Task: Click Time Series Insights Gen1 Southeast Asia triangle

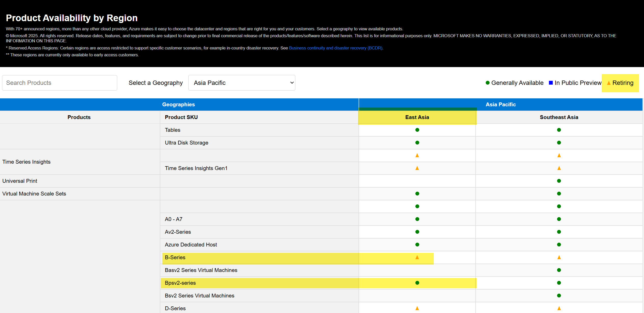Action: pyautogui.click(x=559, y=168)
